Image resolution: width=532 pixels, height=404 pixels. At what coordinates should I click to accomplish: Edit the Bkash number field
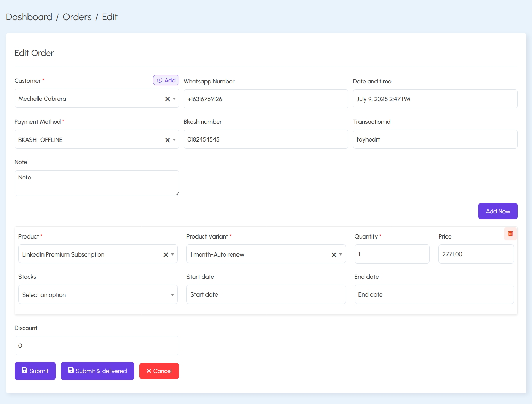[x=266, y=139]
